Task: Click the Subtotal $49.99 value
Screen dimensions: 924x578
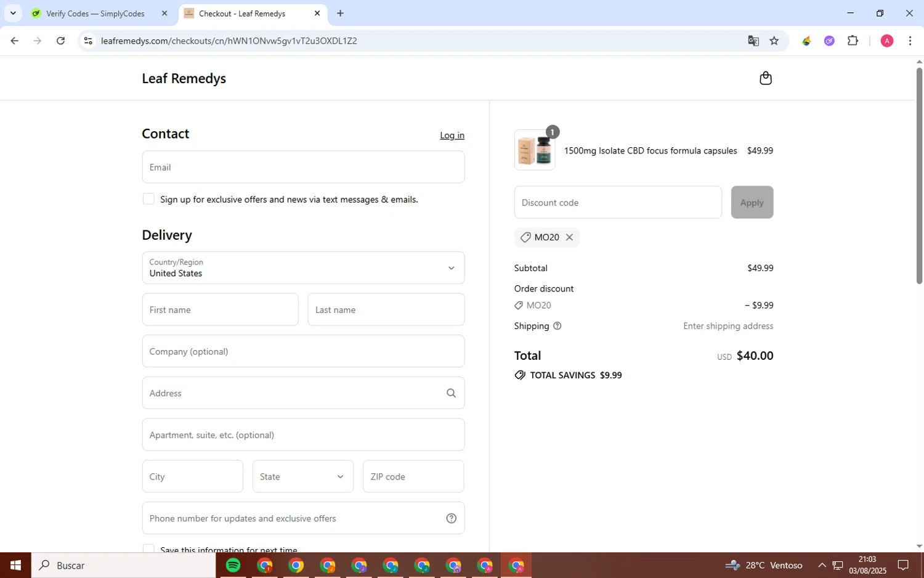Action: [760, 268]
